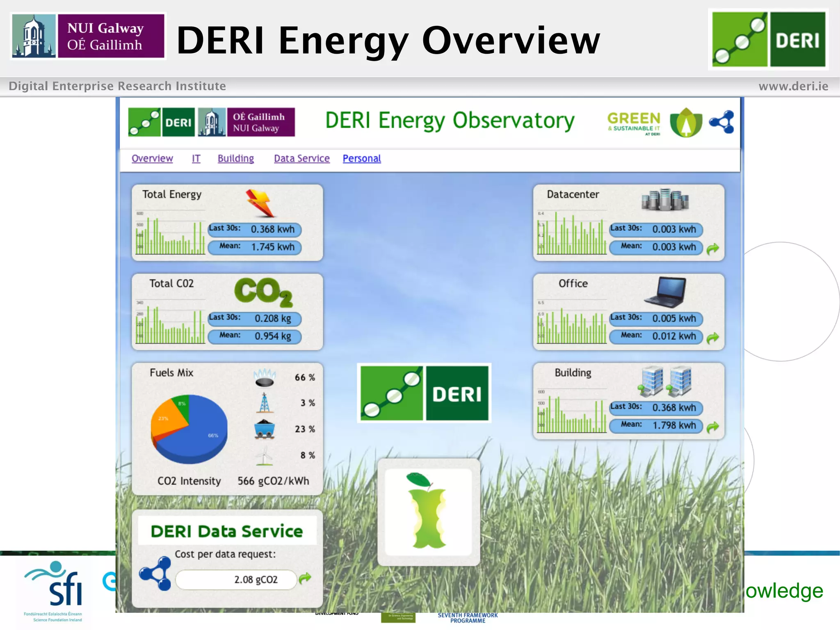Open the Building navigation link
Viewport: 840px width, 630px height.
236,158
